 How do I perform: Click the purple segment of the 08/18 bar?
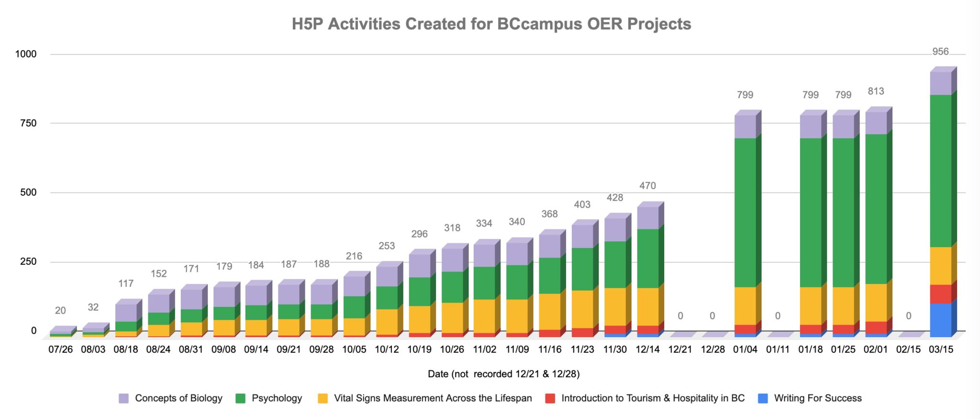point(126,313)
